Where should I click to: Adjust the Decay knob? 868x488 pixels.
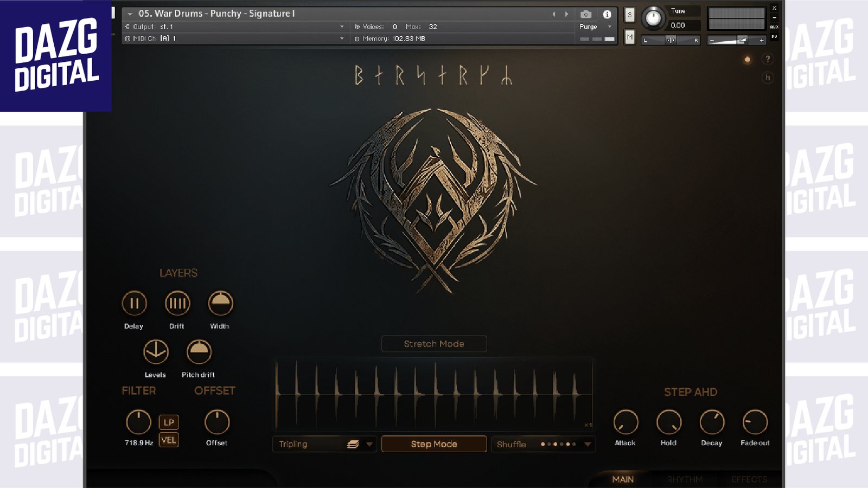712,422
